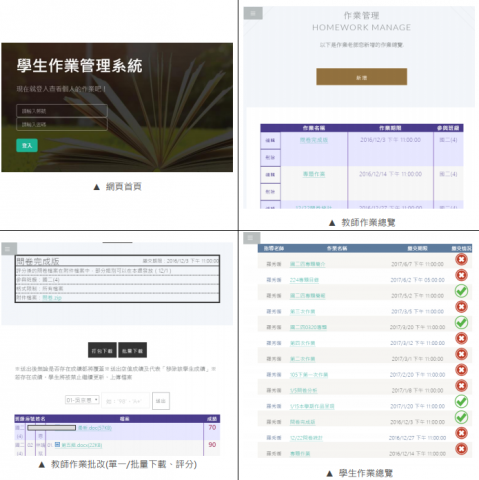This screenshot has width=479, height=480.
Task: Click green check status for 2017/3/20 homework
Action: tap(461, 322)
